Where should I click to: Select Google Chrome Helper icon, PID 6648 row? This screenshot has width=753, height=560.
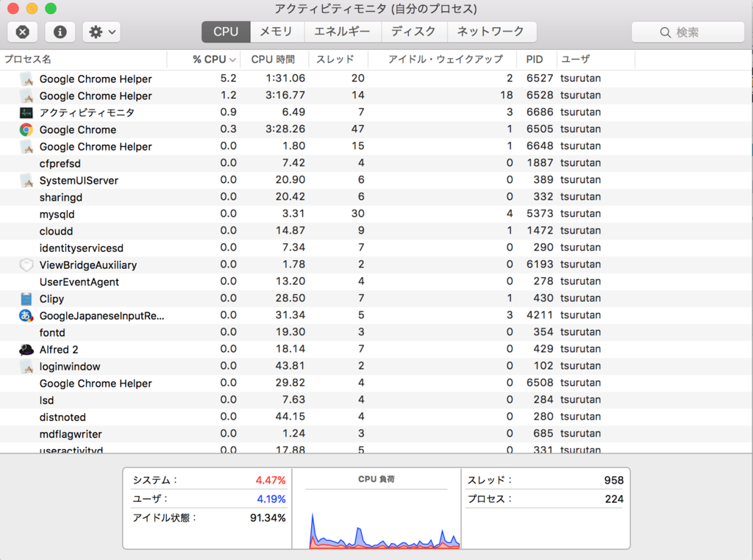[x=26, y=147]
